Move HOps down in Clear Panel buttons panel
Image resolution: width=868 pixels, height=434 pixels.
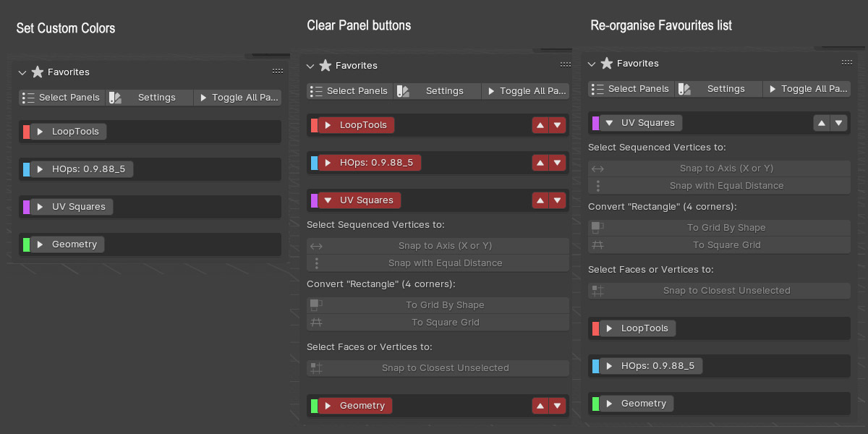(x=557, y=163)
